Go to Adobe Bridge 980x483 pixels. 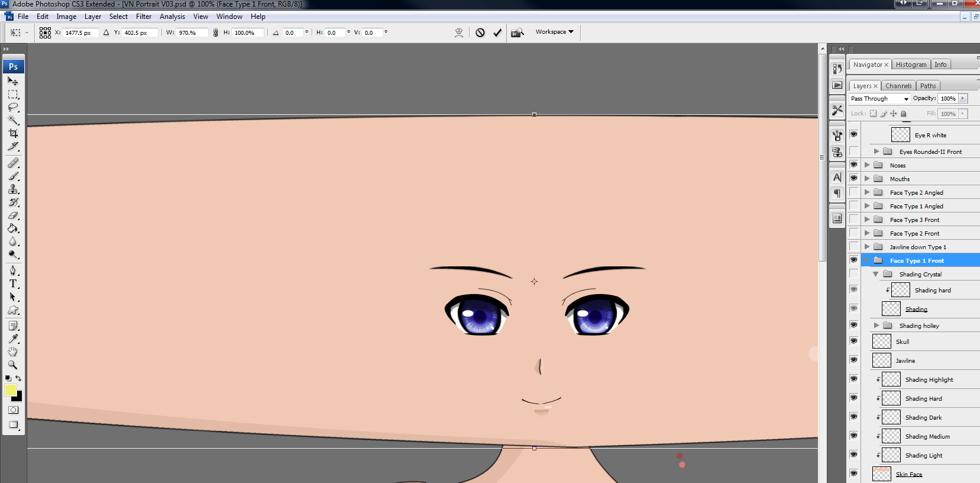point(518,33)
